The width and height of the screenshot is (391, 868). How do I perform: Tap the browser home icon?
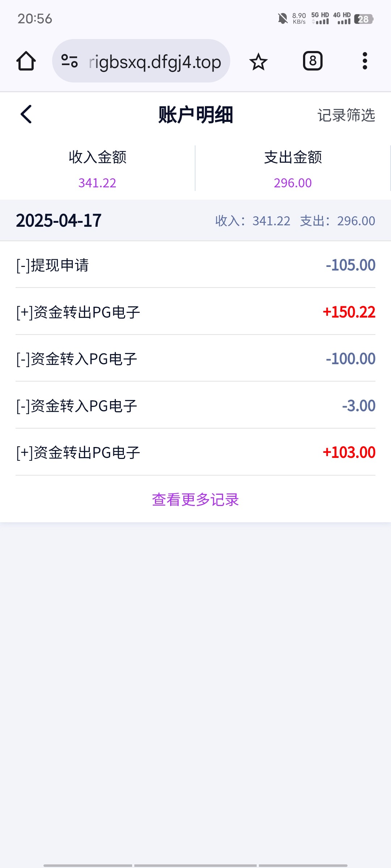click(x=26, y=61)
